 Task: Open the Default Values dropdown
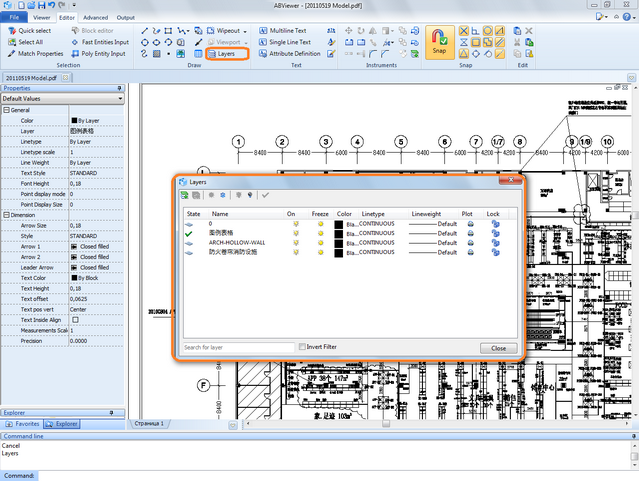tap(120, 99)
